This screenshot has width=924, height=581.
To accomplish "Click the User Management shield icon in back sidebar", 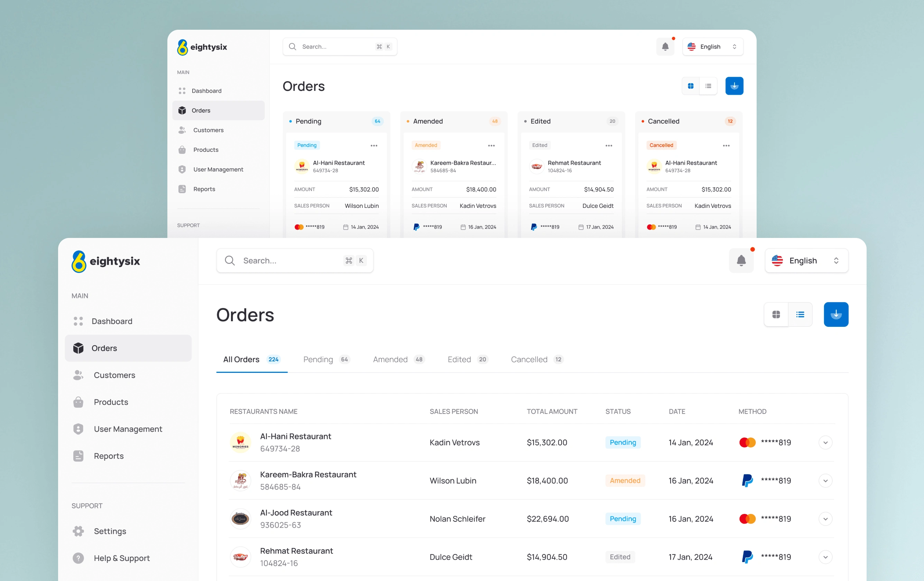I will 182,169.
